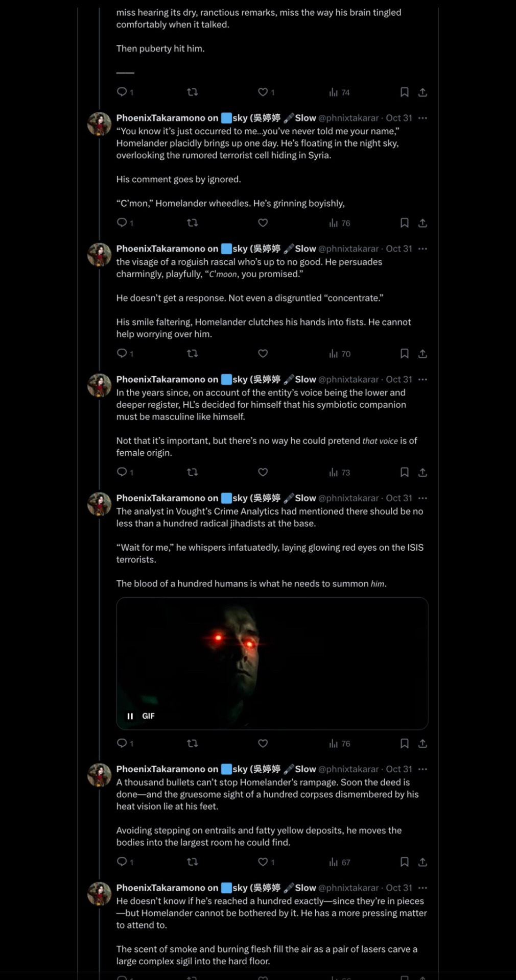This screenshot has height=980, width=516.
Task: Reply to the 'thousand bullets' tweet
Action: 122,862
